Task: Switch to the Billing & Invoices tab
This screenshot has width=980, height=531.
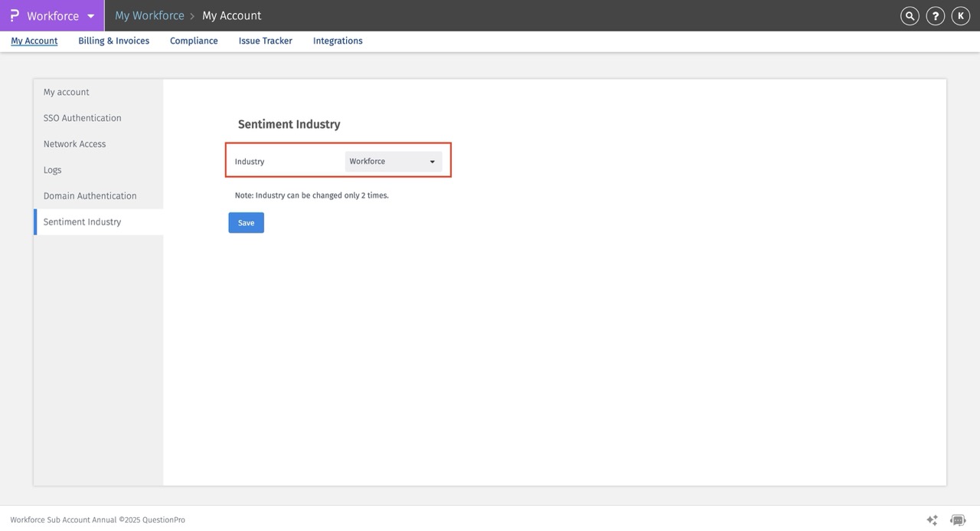Action: point(113,41)
